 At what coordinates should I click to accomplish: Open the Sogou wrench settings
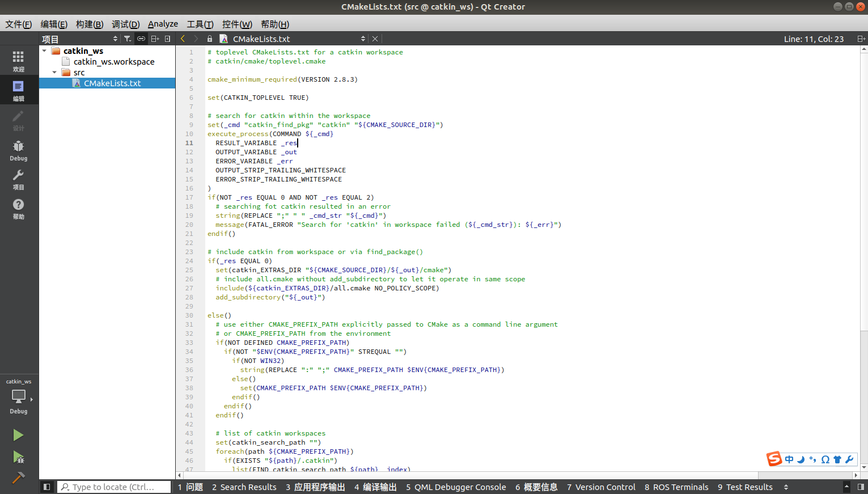pyautogui.click(x=849, y=459)
